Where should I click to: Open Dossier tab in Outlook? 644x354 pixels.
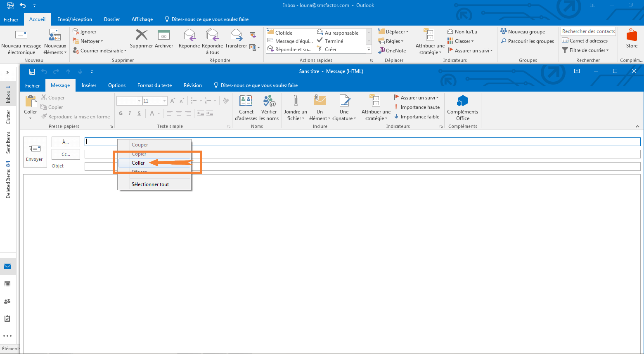coord(112,19)
